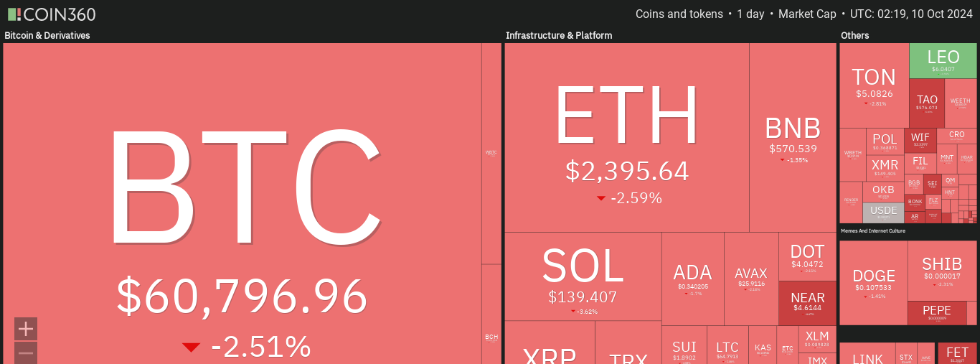Viewport: 980px width, 364px height.
Task: Select the SHIB tile
Action: point(941,270)
